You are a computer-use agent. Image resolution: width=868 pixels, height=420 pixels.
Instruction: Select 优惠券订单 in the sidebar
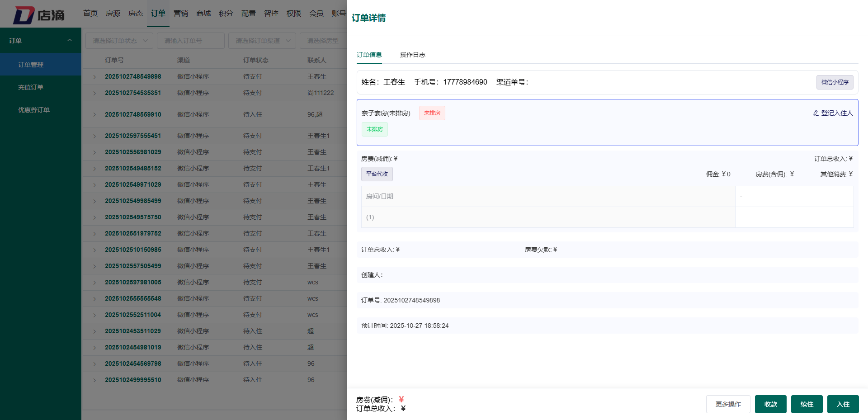(33, 109)
